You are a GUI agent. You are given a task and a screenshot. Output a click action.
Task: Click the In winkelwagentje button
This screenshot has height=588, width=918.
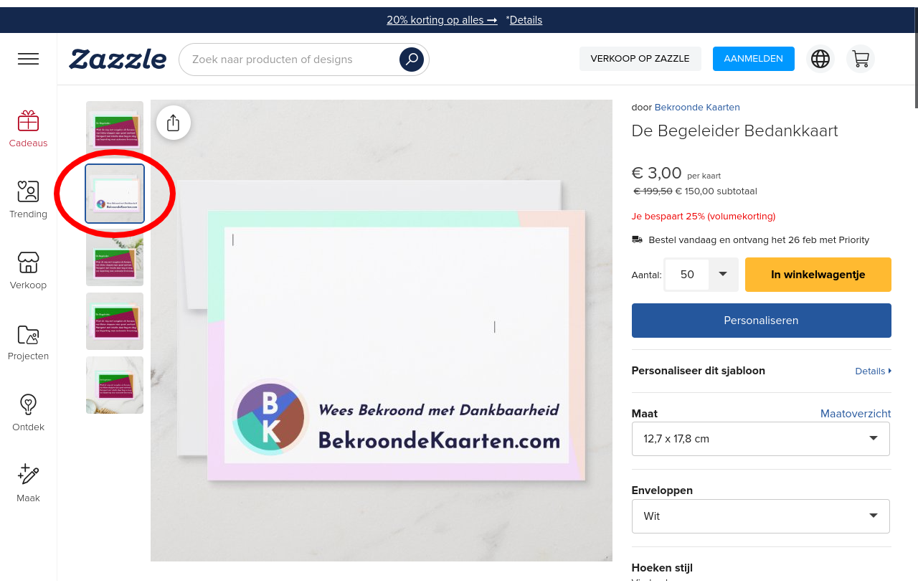(818, 275)
